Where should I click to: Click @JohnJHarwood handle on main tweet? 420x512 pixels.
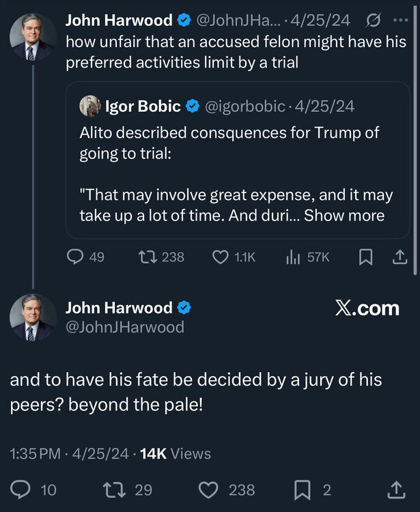pos(124,327)
